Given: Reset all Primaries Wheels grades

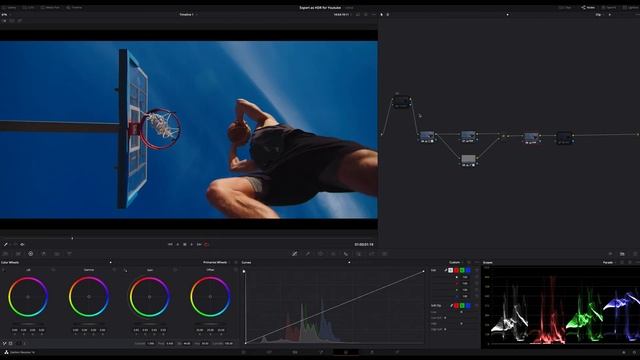Looking at the screenshot, I should 236,262.
